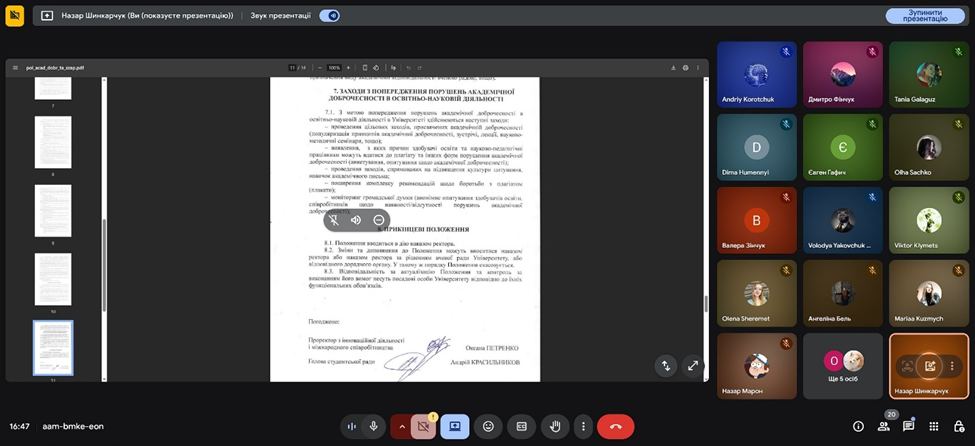
Task: Open the 'Ще 5 осіб' participants tile
Action: tap(843, 365)
